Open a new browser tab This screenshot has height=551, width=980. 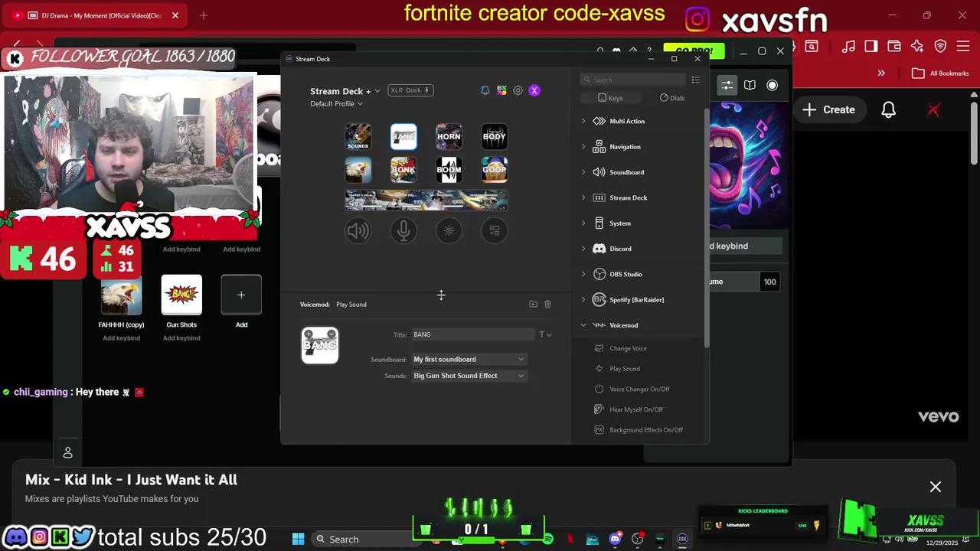point(204,15)
